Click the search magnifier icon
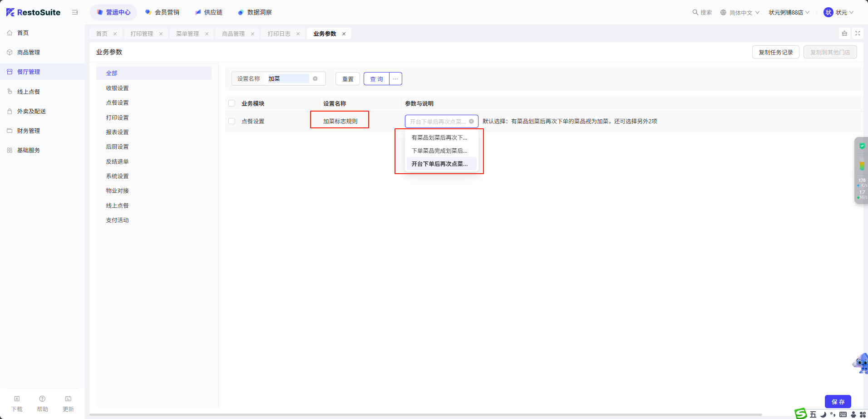Viewport: 868px width, 419px height. click(695, 12)
